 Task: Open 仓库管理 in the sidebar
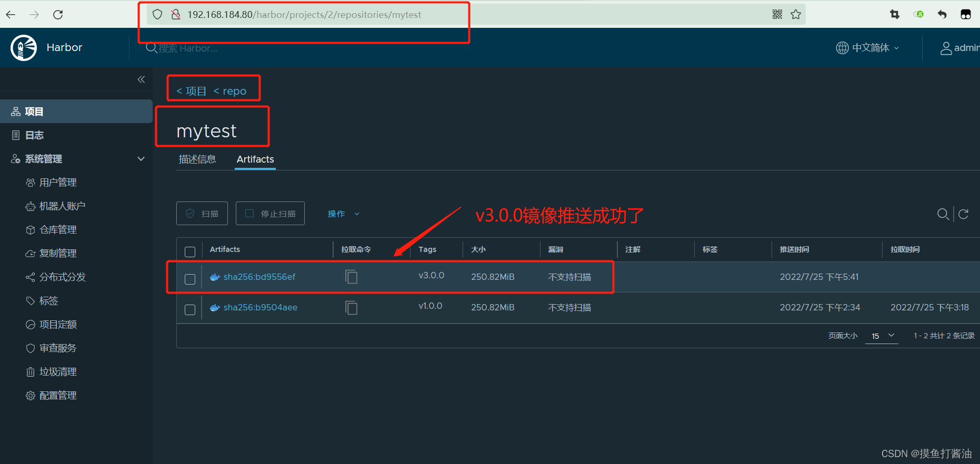coord(58,230)
